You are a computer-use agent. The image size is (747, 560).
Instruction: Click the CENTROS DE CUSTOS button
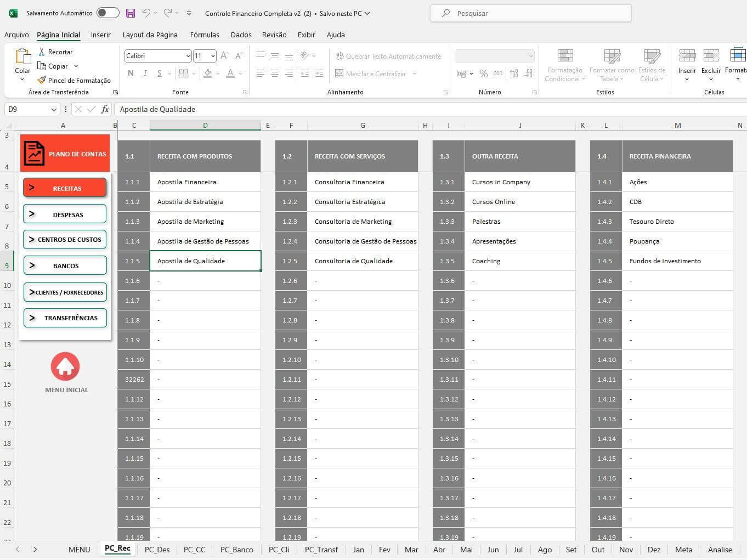coord(65,240)
